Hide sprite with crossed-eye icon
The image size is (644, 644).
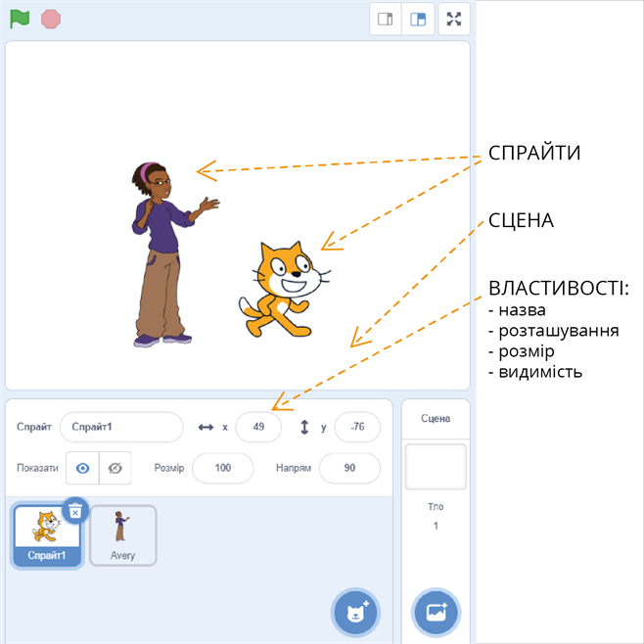coord(115,468)
